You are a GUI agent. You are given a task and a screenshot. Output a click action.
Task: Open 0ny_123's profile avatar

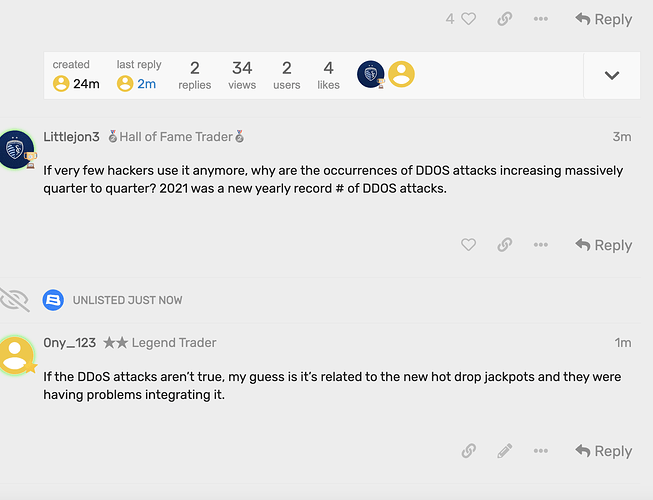(16, 355)
